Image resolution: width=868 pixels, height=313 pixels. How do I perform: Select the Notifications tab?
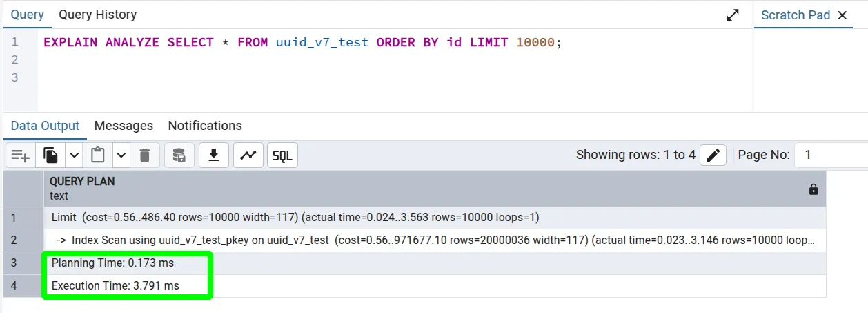point(205,126)
